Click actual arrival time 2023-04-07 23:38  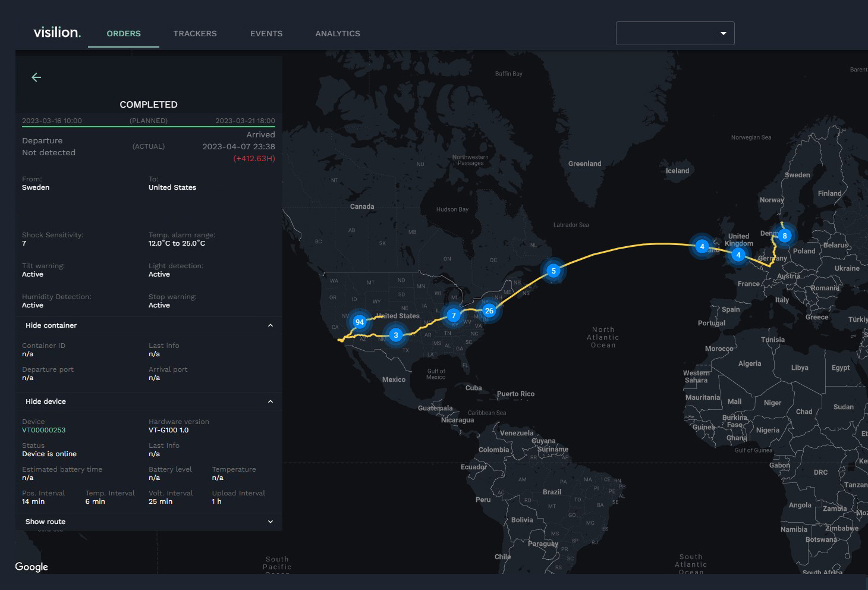238,146
